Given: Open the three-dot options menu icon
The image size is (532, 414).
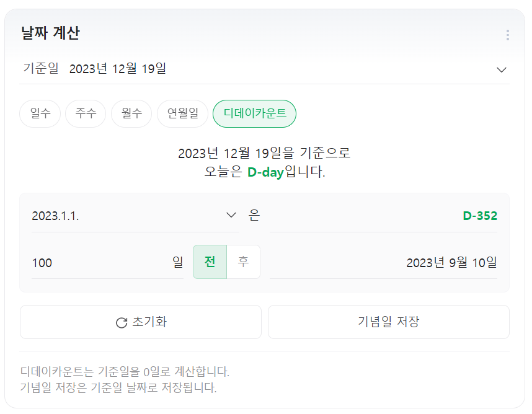Looking at the screenshot, I should click(x=508, y=33).
